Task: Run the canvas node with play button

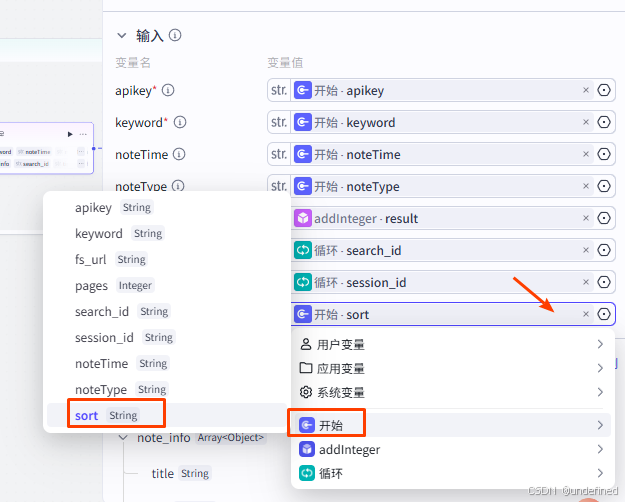Action: click(x=70, y=134)
